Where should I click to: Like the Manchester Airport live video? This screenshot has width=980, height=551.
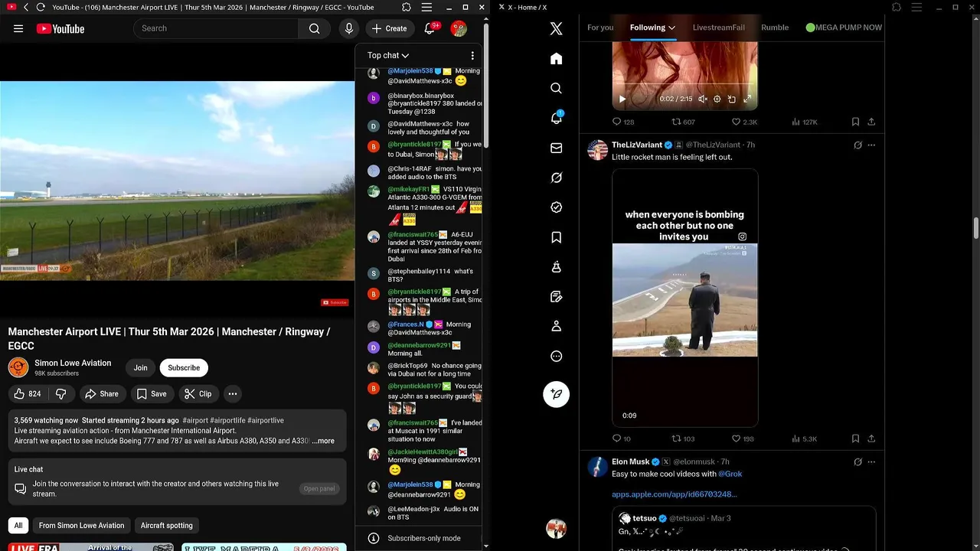pyautogui.click(x=28, y=393)
